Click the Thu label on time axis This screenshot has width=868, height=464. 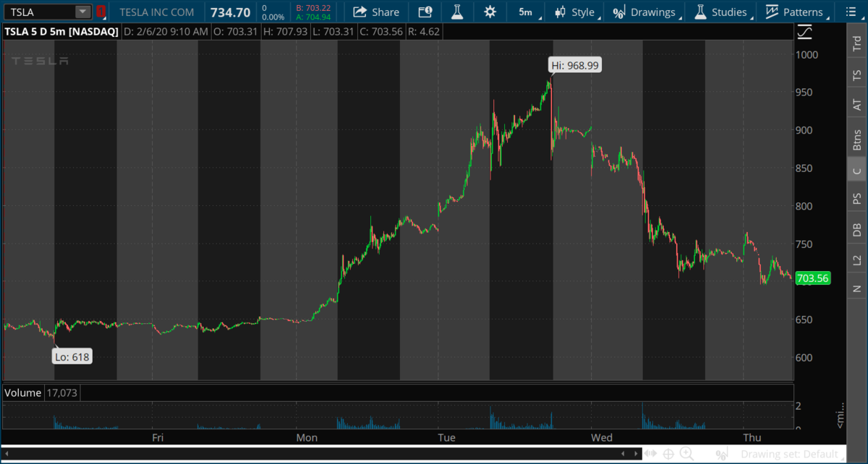pos(752,437)
